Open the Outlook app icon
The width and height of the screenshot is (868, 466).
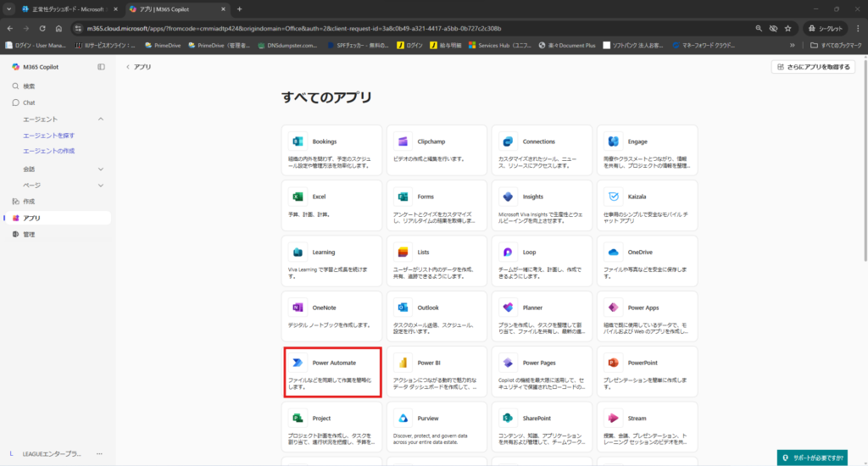click(403, 308)
